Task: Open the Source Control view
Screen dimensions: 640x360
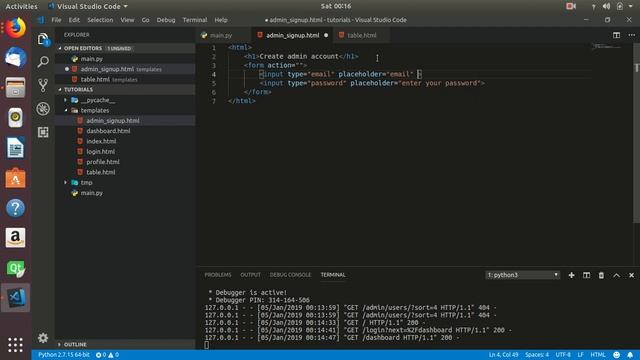Action: [x=43, y=85]
